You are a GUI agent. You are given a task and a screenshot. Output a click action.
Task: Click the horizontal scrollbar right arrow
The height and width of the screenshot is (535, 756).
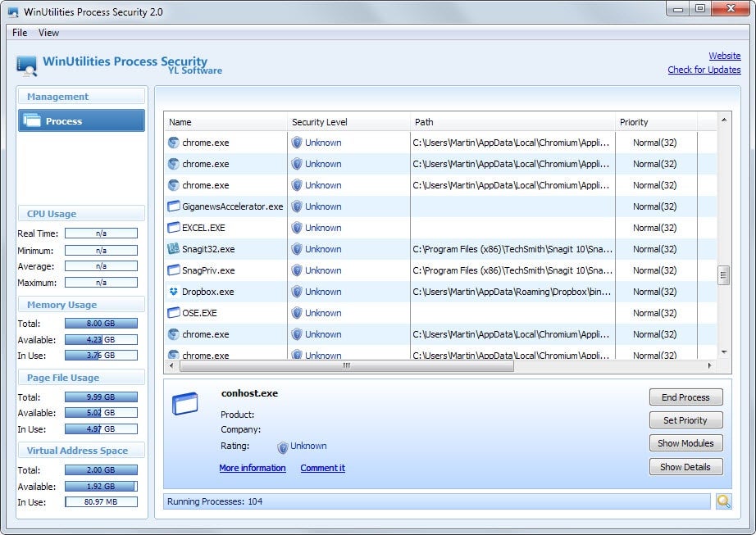pyautogui.click(x=710, y=365)
